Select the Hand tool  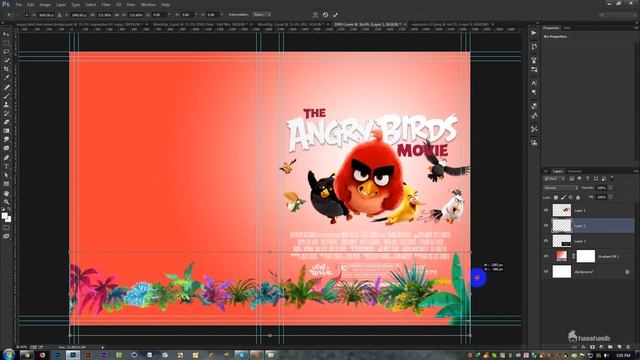6,193
